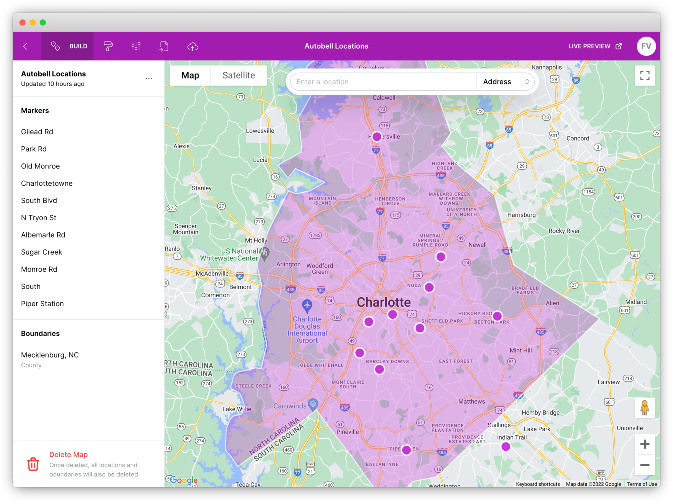Open the Build tab
The image size is (673, 500).
coord(67,46)
